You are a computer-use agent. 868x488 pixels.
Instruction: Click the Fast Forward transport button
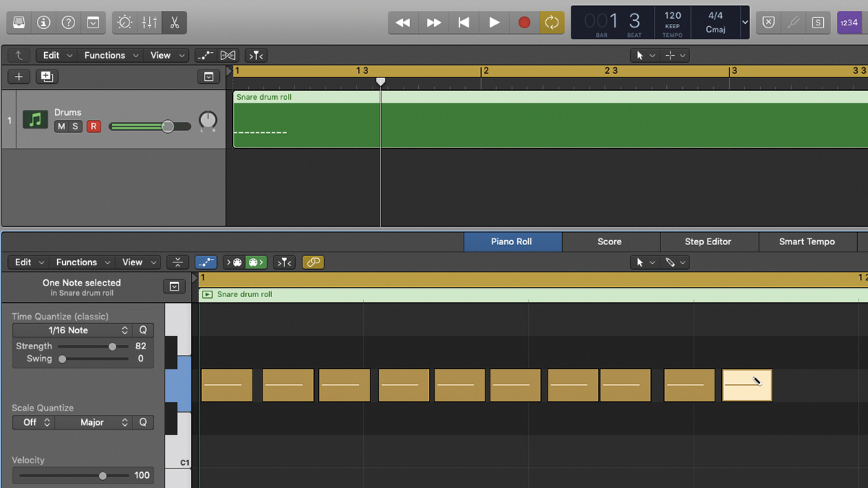click(x=434, y=22)
